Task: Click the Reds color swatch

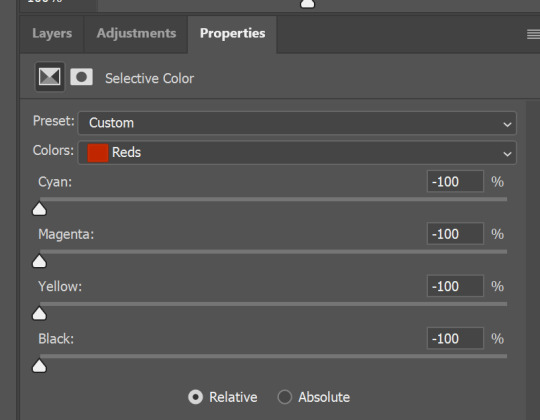Action: point(98,153)
